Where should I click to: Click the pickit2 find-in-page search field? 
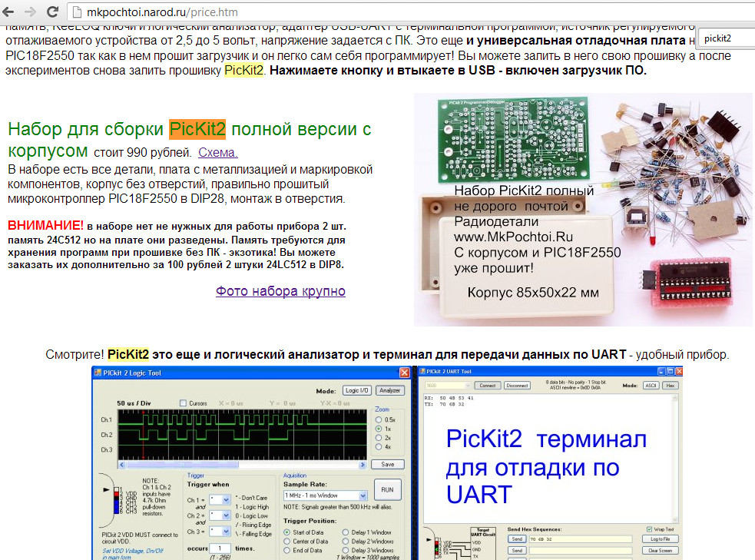tap(726, 38)
